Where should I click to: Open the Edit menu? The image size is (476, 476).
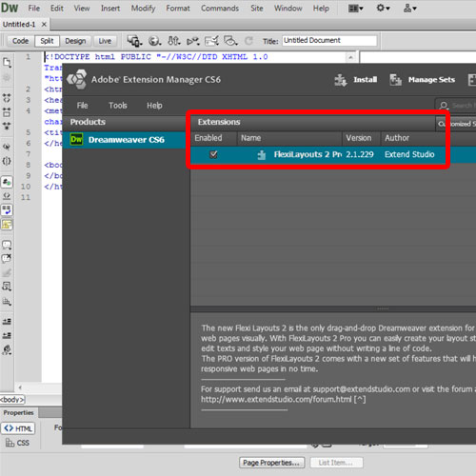[57, 9]
